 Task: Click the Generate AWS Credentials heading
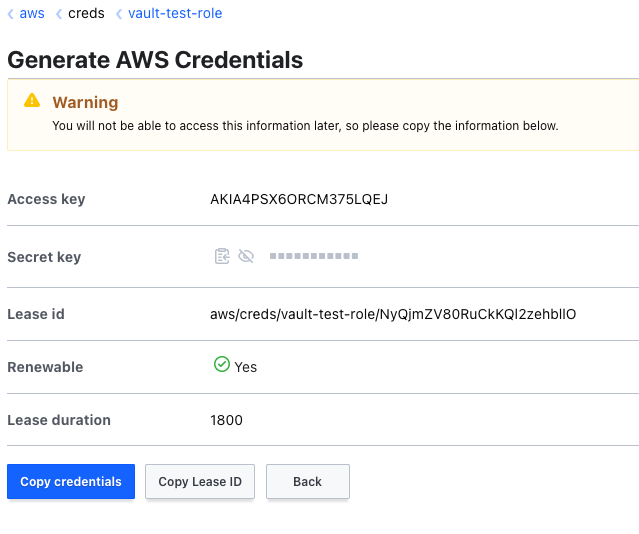(155, 60)
